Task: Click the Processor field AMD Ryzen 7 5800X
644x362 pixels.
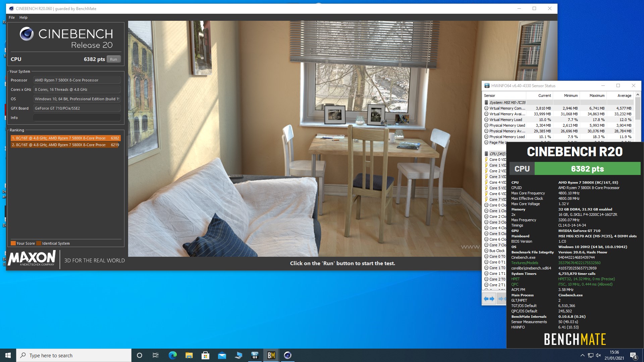Action: click(x=77, y=80)
